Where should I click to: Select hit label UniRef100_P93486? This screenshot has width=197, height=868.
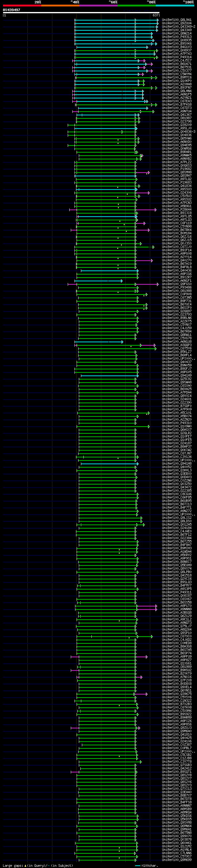point(177,287)
